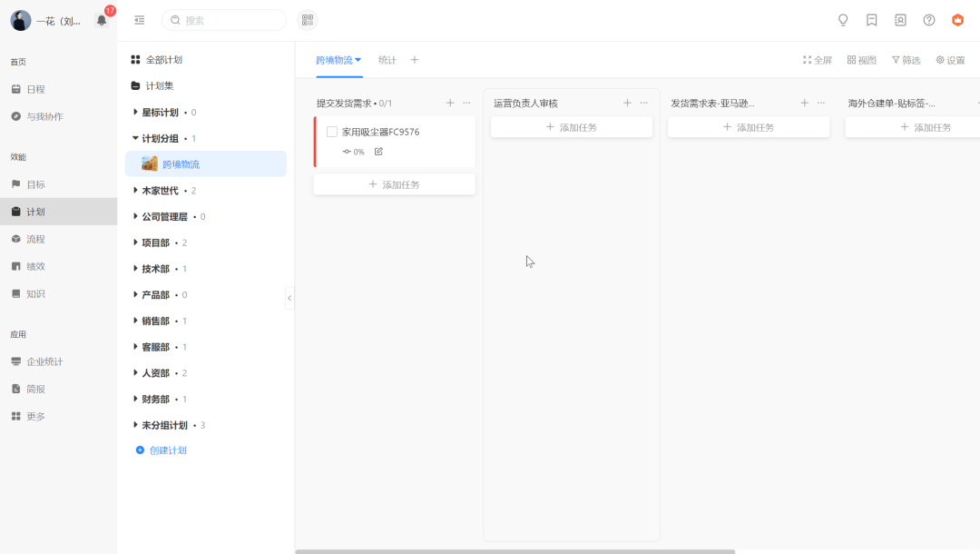
Task: Open the QR code scanner icon
Action: (307, 20)
